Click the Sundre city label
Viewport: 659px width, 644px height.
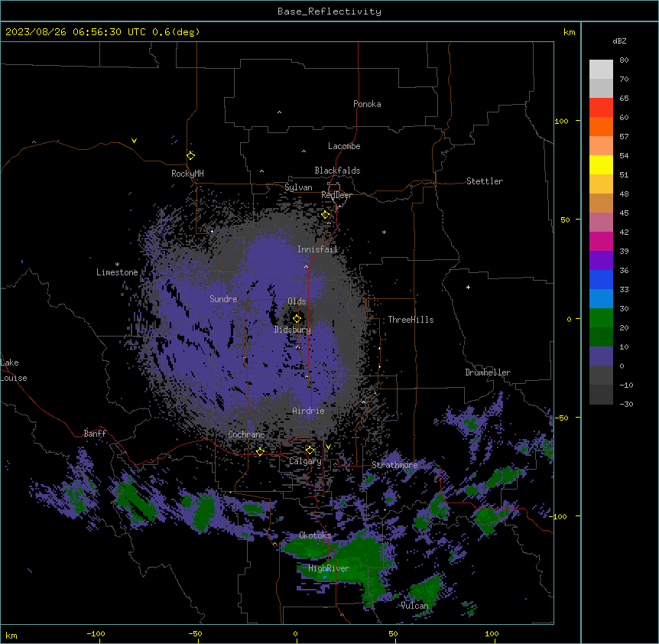tap(223, 299)
